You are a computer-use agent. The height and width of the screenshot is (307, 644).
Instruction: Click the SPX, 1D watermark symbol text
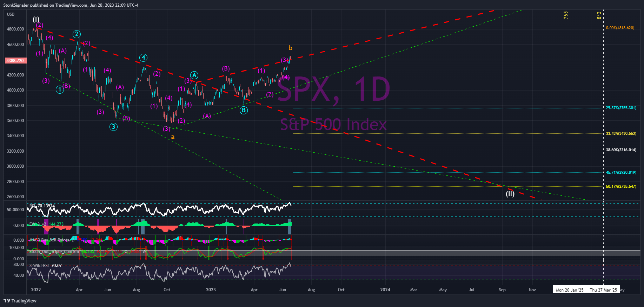(x=334, y=89)
